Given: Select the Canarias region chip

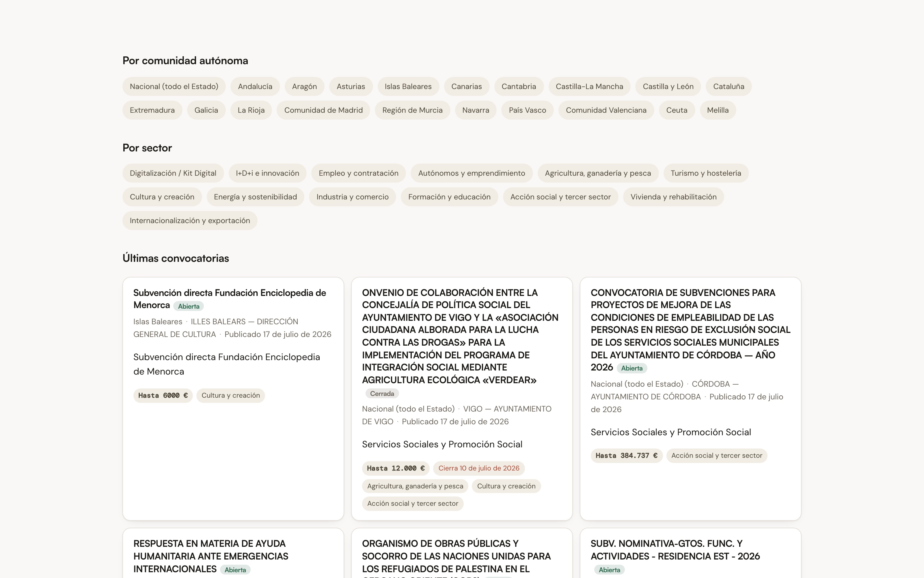Looking at the screenshot, I should tap(467, 86).
